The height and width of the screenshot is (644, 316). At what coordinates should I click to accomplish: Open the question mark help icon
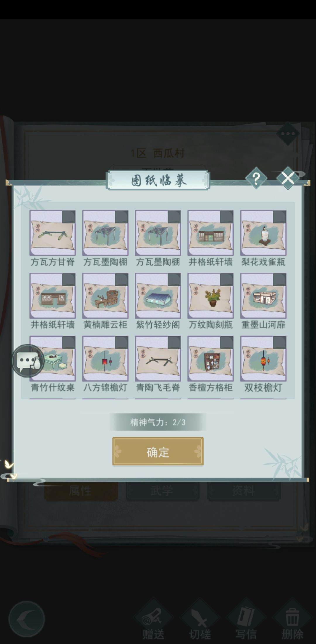(256, 178)
